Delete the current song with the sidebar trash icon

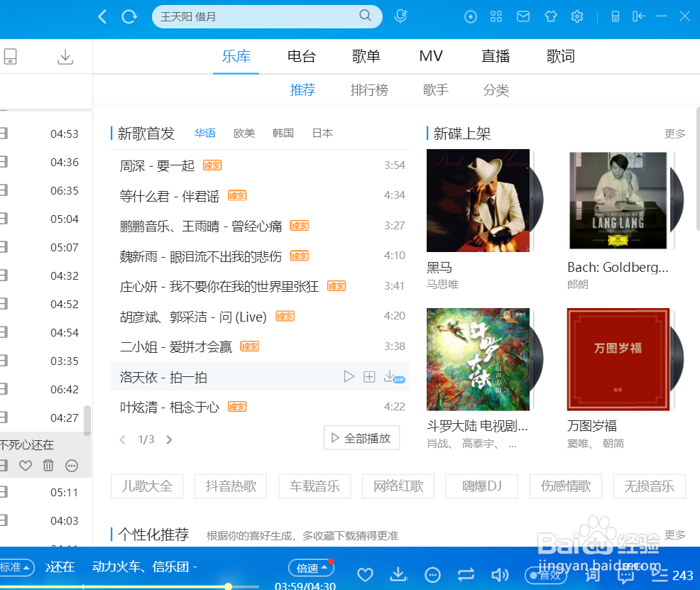point(48,466)
